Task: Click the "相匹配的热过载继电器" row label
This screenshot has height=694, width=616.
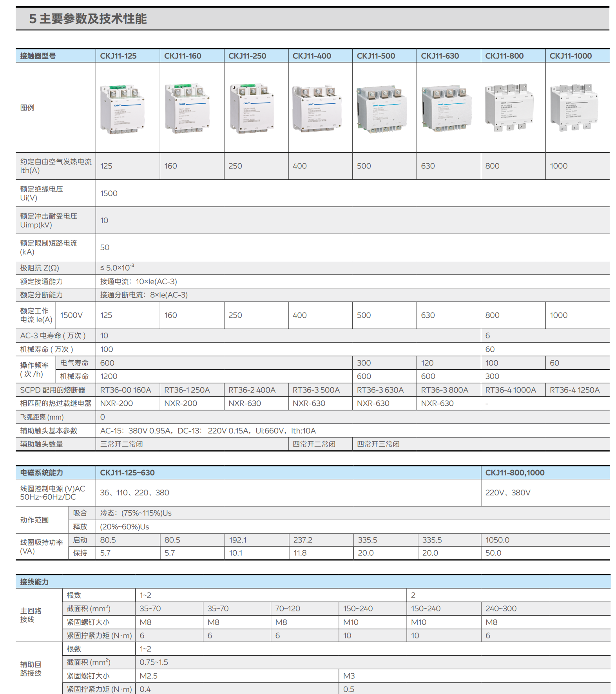Action: click(56, 403)
